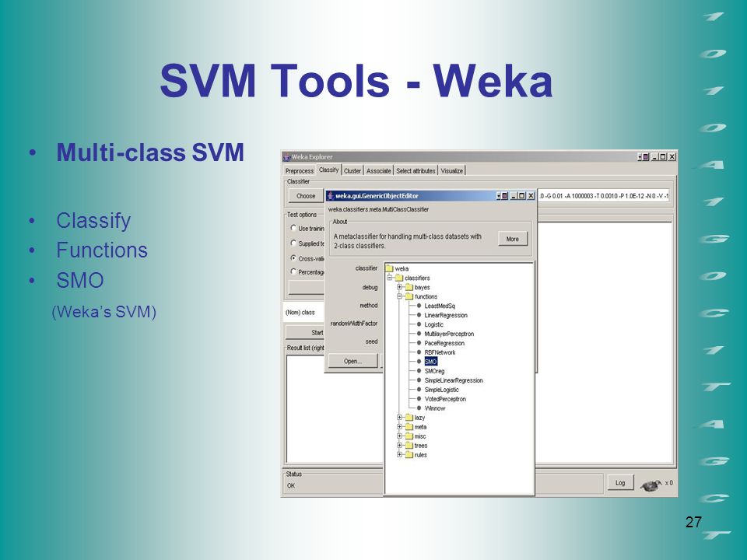The image size is (747, 560).
Task: Click the bullet beside Winnow
Action: tap(419, 408)
